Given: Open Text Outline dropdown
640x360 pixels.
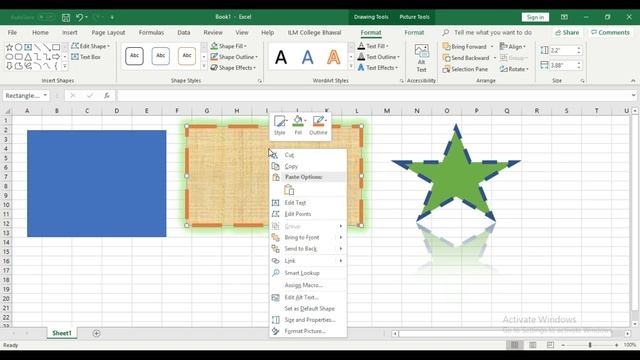Looking at the screenshot, I should tap(378, 57).
